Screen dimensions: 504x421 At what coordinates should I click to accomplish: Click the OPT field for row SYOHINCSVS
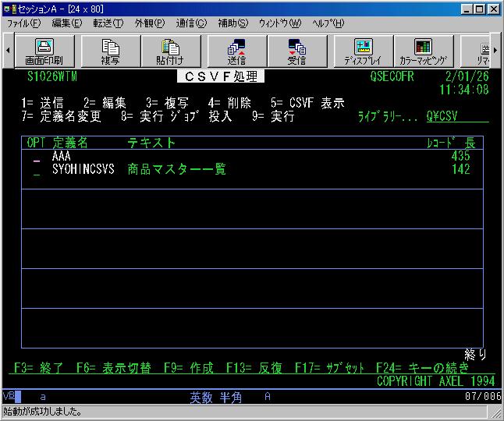(37, 170)
